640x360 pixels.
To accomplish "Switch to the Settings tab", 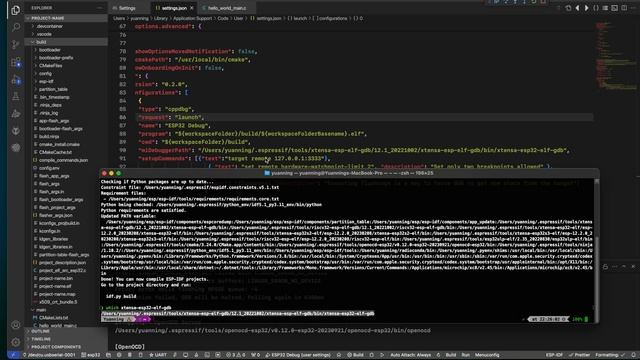I will point(127,8).
